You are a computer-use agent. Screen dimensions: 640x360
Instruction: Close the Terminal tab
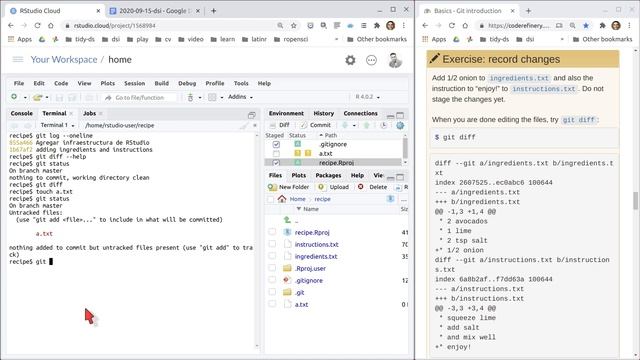pos(71,113)
